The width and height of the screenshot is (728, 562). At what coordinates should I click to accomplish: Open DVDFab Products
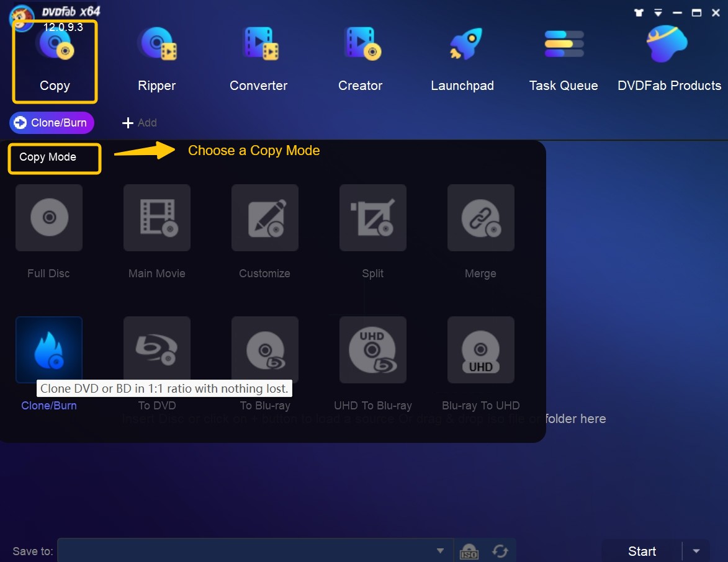(669, 60)
